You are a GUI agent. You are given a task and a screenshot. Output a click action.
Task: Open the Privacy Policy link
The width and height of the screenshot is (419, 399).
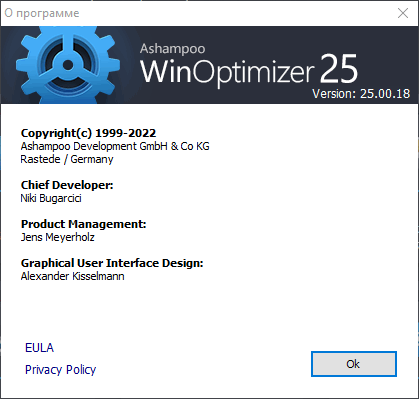click(x=60, y=370)
